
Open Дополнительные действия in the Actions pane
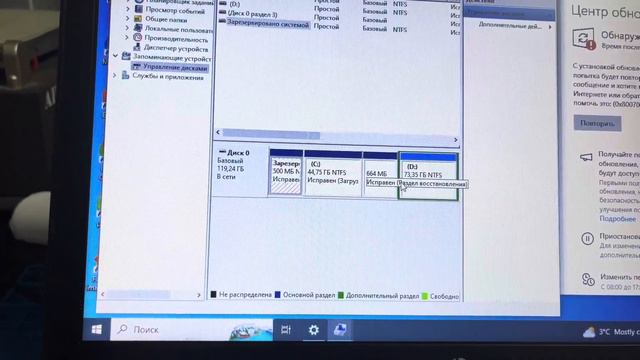[510, 25]
